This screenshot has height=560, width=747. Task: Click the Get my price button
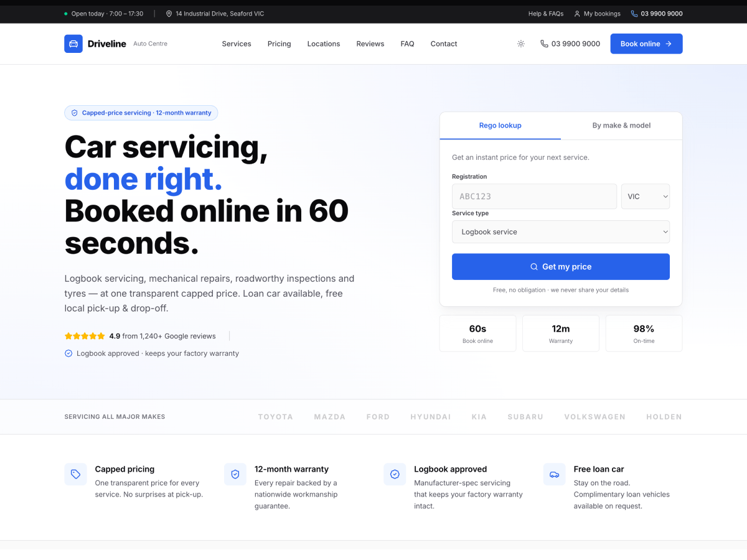(x=561, y=266)
